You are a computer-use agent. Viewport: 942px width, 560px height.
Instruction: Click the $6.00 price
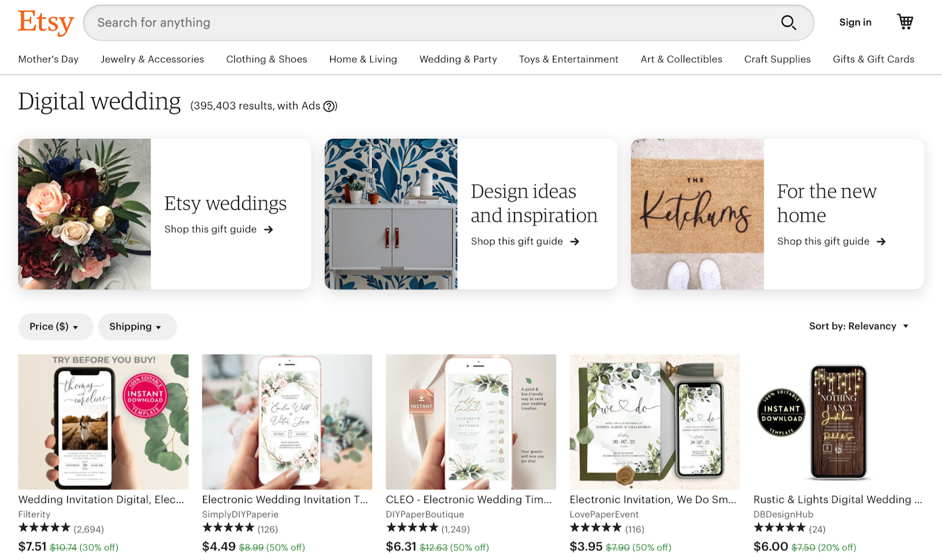point(771,546)
